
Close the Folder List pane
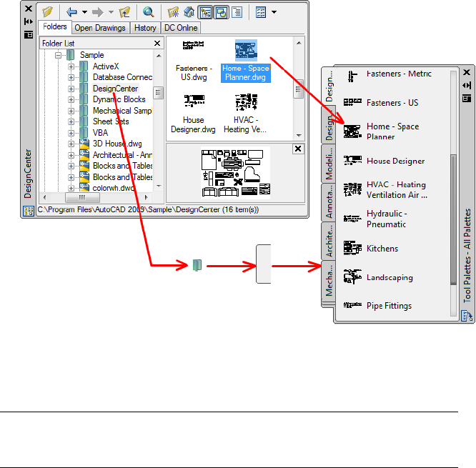pyautogui.click(x=157, y=44)
